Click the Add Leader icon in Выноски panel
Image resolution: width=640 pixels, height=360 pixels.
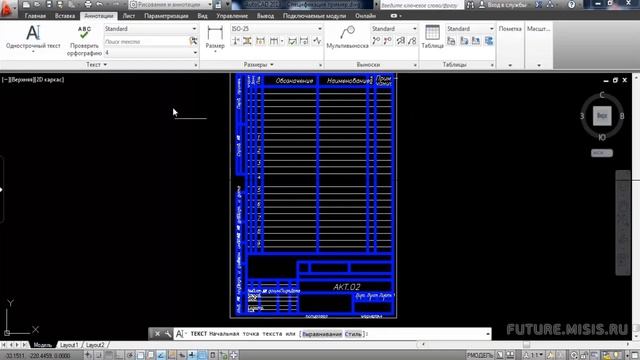tap(376, 41)
